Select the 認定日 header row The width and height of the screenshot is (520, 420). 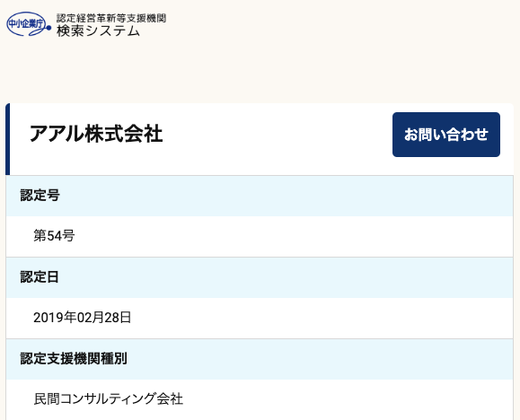260,277
